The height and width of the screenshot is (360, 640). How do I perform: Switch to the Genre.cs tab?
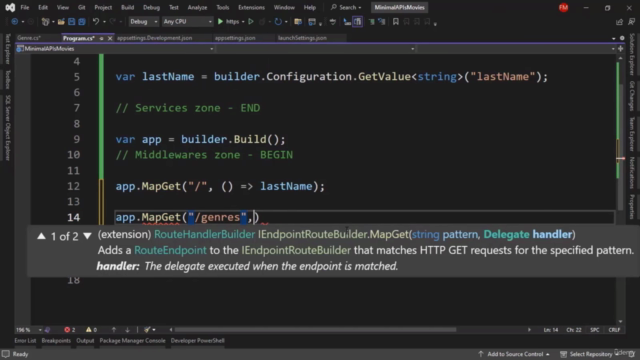(x=29, y=38)
